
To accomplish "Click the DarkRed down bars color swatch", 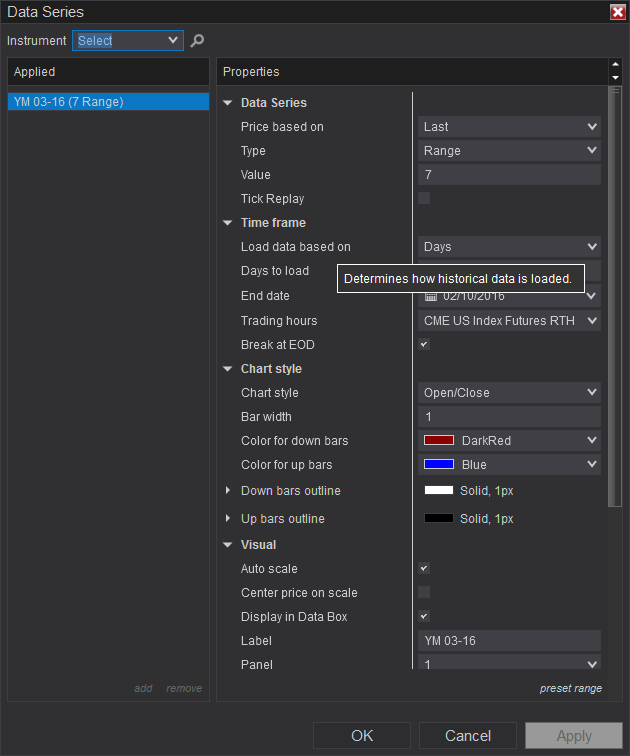I will (439, 441).
